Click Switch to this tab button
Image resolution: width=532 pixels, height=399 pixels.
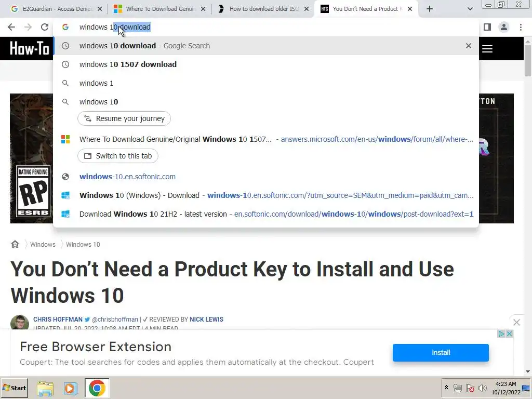point(118,156)
